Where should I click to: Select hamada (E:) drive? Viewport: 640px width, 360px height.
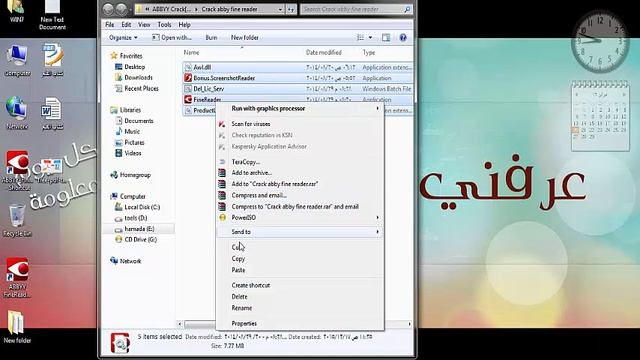click(x=139, y=229)
